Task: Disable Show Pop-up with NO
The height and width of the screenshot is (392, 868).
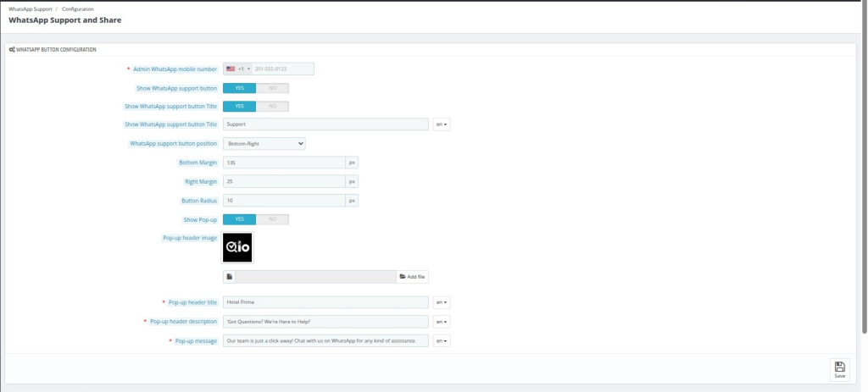Action: coord(272,219)
